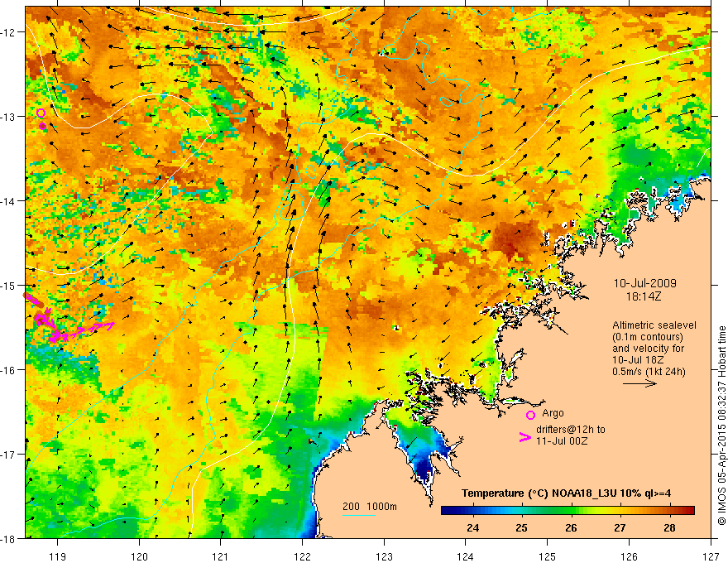Click the 'Argo' legend label
Viewport: 728px width, 563px height.
point(553,413)
